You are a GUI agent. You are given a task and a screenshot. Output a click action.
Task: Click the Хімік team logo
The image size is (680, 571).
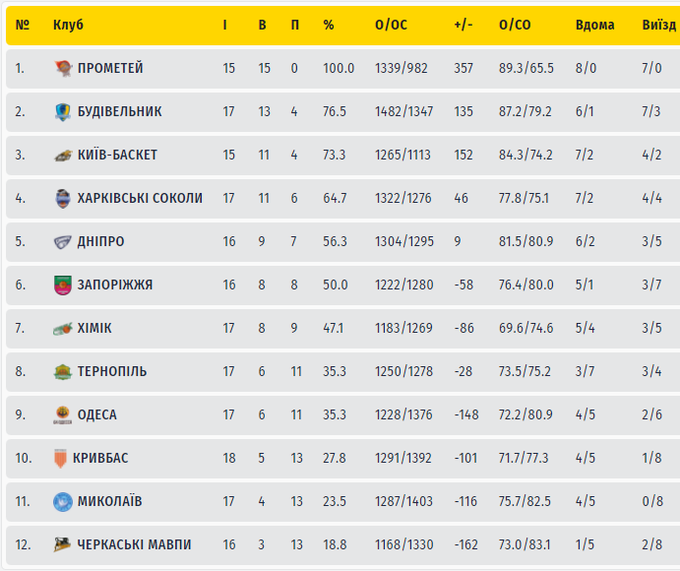pyautogui.click(x=62, y=328)
